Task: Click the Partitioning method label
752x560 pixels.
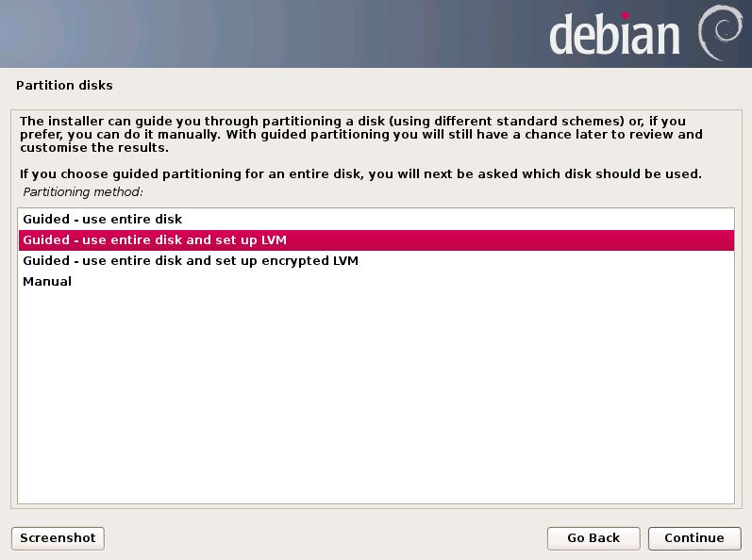Action: tap(82, 192)
